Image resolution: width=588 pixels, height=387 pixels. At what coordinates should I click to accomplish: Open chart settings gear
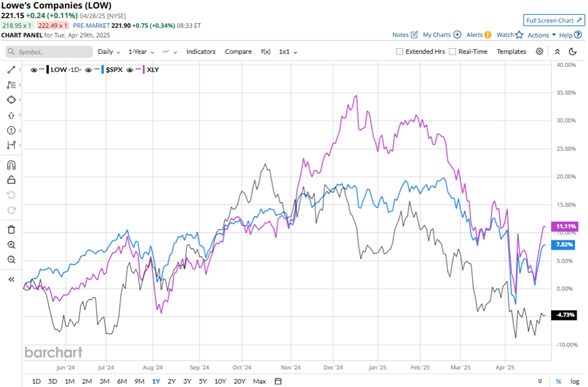point(539,51)
